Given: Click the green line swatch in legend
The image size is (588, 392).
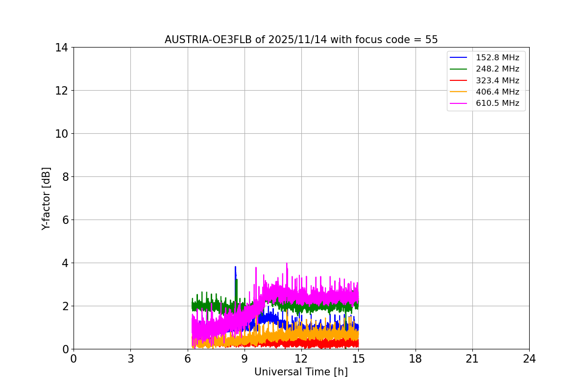Looking at the screenshot, I should click(459, 69).
